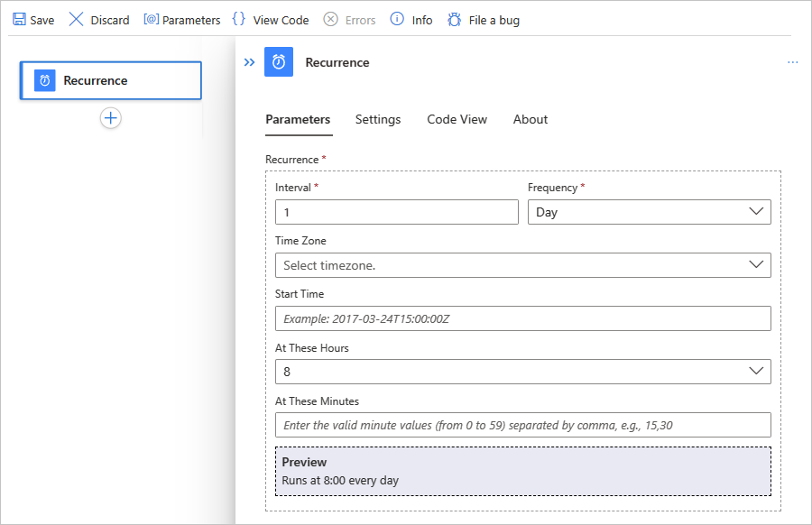Click the Recurrence clock icon in panel header

coord(279,62)
